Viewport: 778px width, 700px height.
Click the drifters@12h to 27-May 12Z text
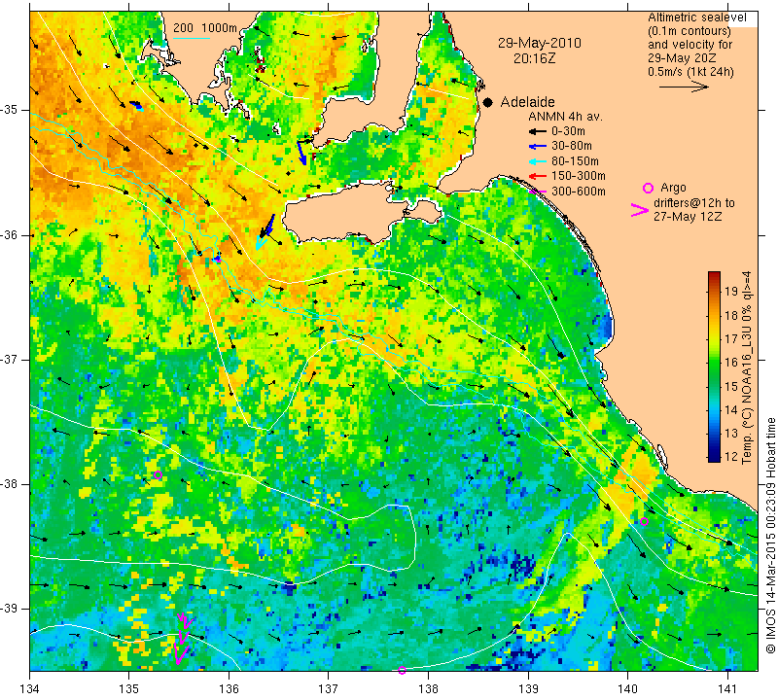coord(693,210)
